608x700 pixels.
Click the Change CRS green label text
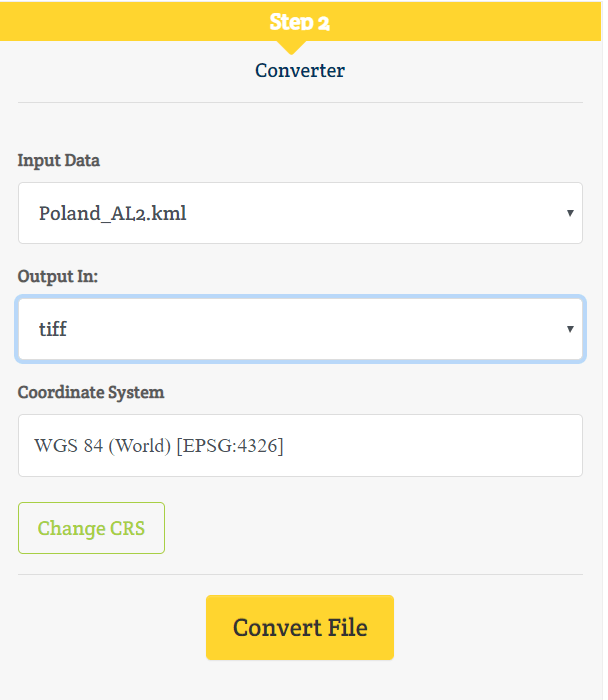[x=91, y=529]
